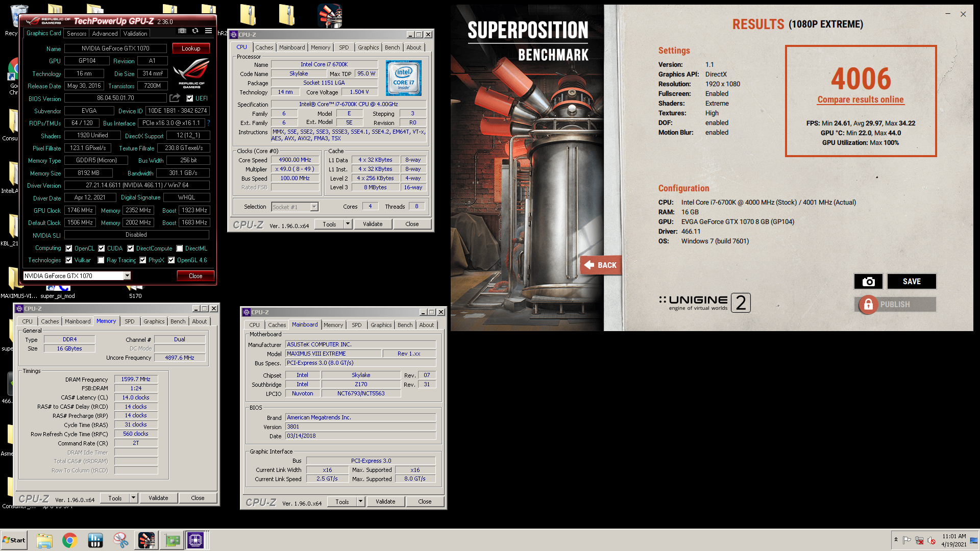Click the red Close button in GPU-Z
This screenshot has height=551, width=980.
point(195,276)
